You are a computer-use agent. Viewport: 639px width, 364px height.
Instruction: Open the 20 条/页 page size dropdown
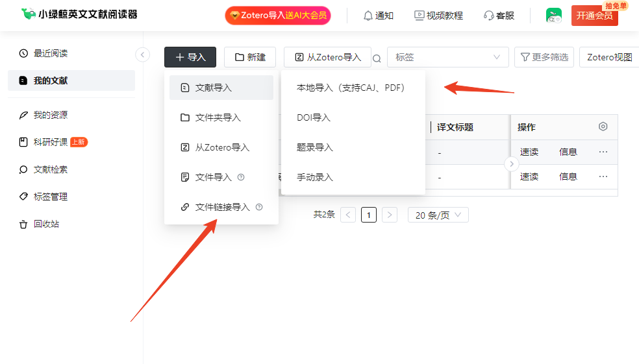pos(438,215)
